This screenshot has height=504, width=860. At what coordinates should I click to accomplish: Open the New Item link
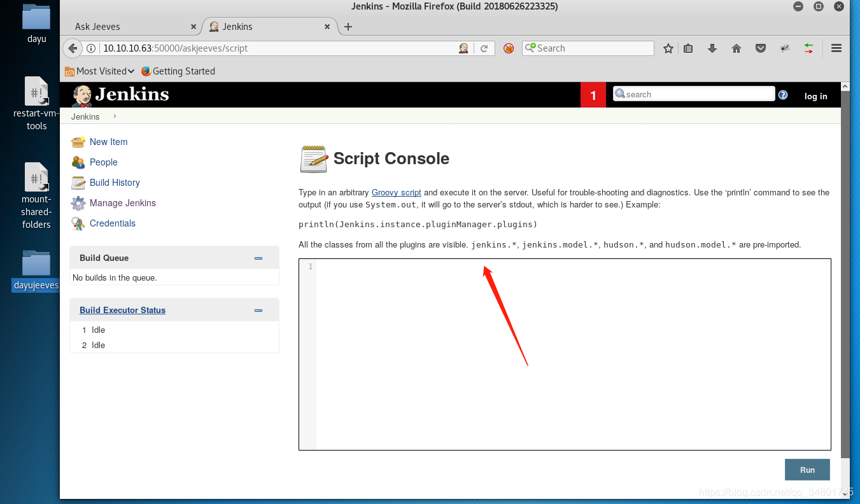click(108, 142)
